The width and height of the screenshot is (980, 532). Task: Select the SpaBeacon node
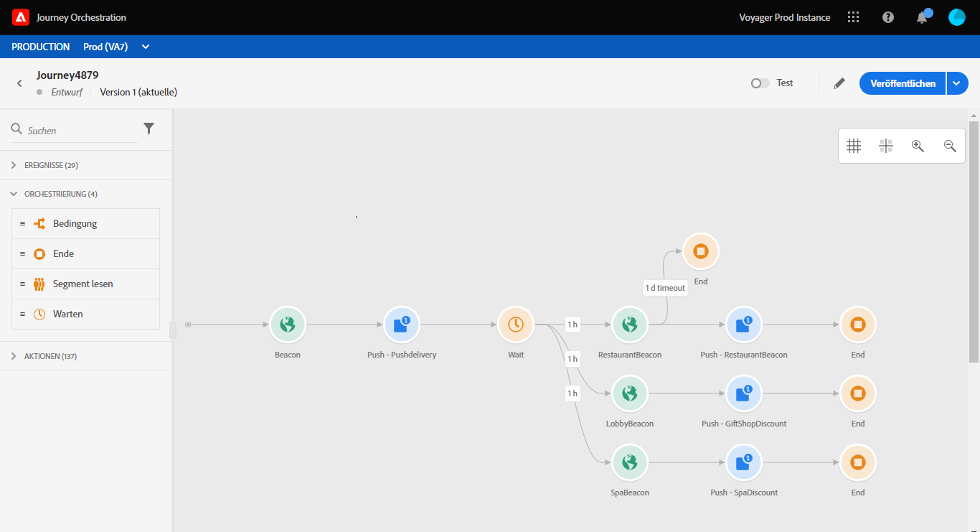point(630,462)
